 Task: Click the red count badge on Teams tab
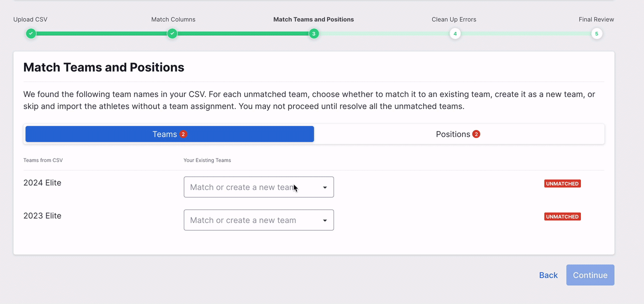[183, 134]
